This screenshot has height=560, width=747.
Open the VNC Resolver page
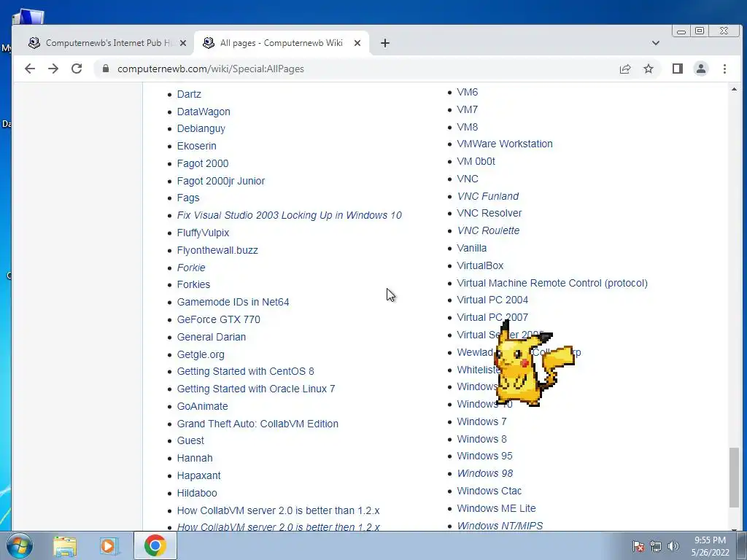(489, 214)
